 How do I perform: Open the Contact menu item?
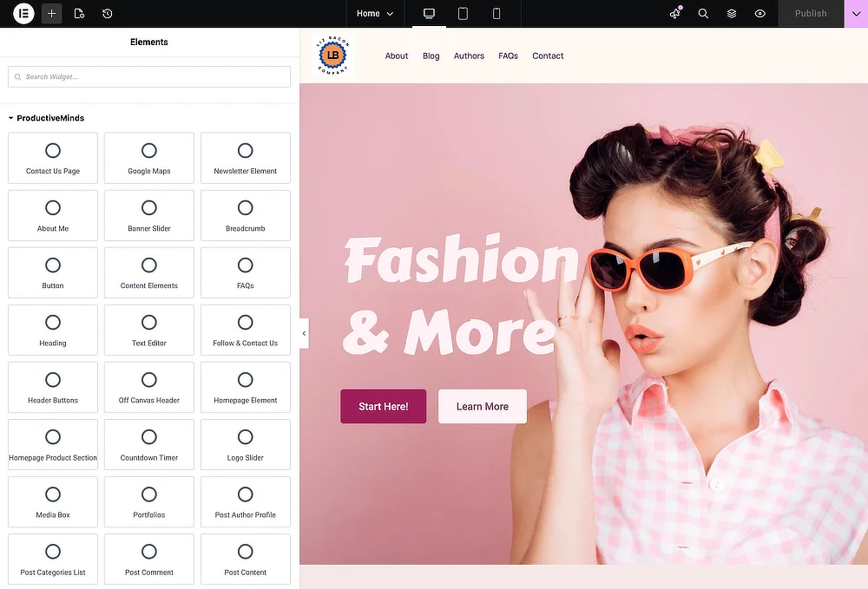point(548,56)
